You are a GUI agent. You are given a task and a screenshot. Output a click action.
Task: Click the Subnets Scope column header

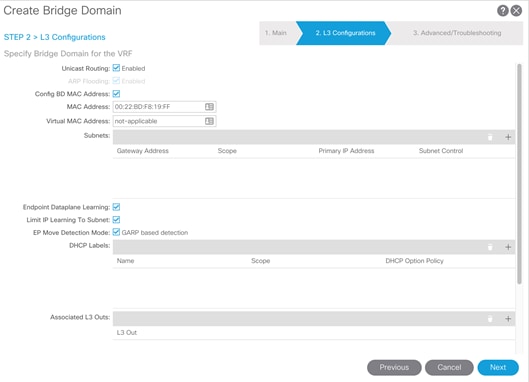coord(227,151)
